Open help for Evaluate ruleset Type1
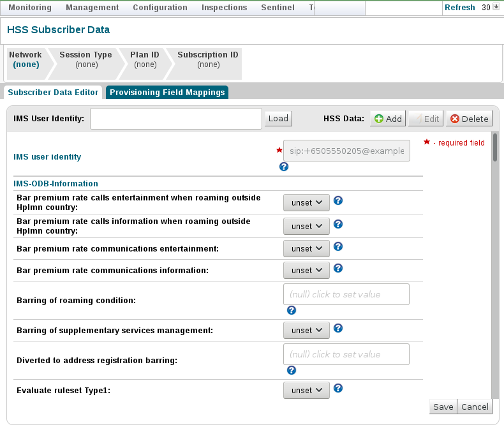The height and width of the screenshot is (427, 504). click(338, 389)
